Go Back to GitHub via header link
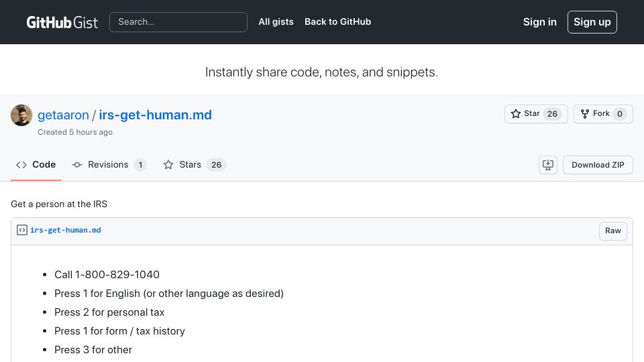This screenshot has width=644, height=362. 337,21
